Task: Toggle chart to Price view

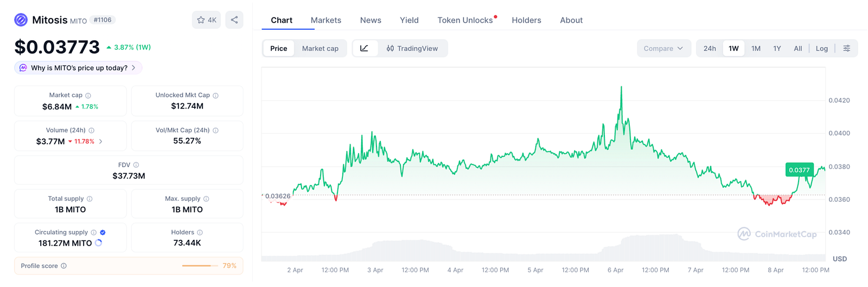Action: click(279, 48)
